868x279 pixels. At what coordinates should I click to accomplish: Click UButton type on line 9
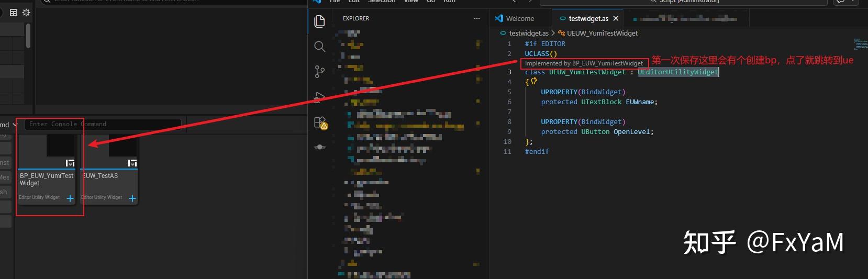click(595, 132)
